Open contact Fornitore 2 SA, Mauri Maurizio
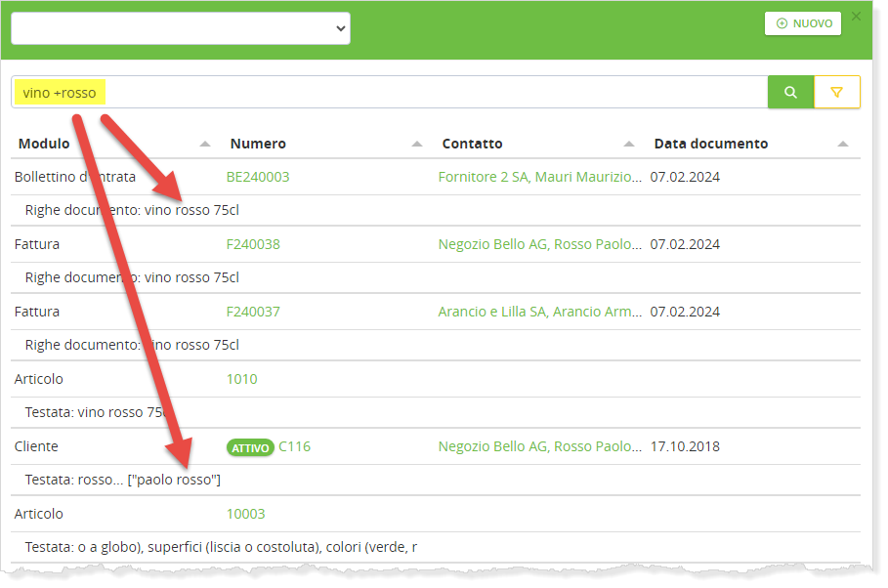The image size is (888, 588). (x=539, y=177)
